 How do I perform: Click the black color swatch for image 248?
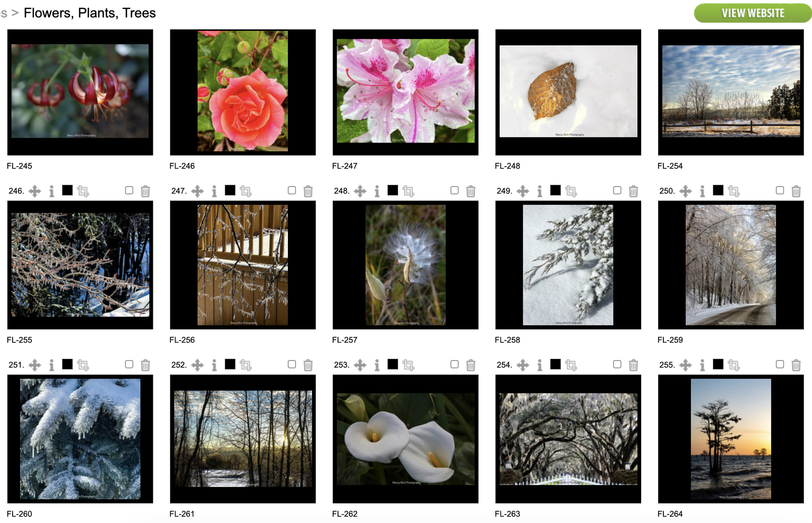pos(392,190)
